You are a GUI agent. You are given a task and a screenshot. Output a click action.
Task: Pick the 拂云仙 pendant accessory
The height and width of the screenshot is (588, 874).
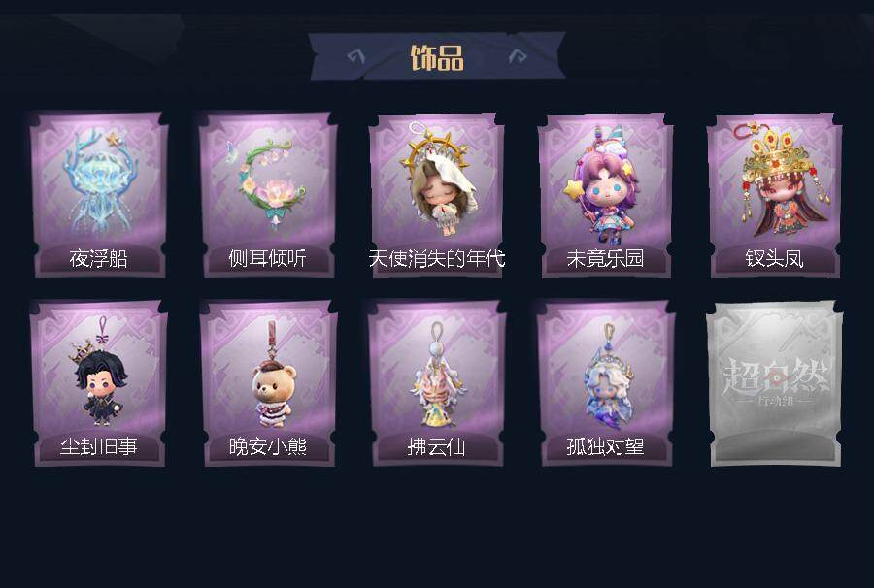pos(437,383)
